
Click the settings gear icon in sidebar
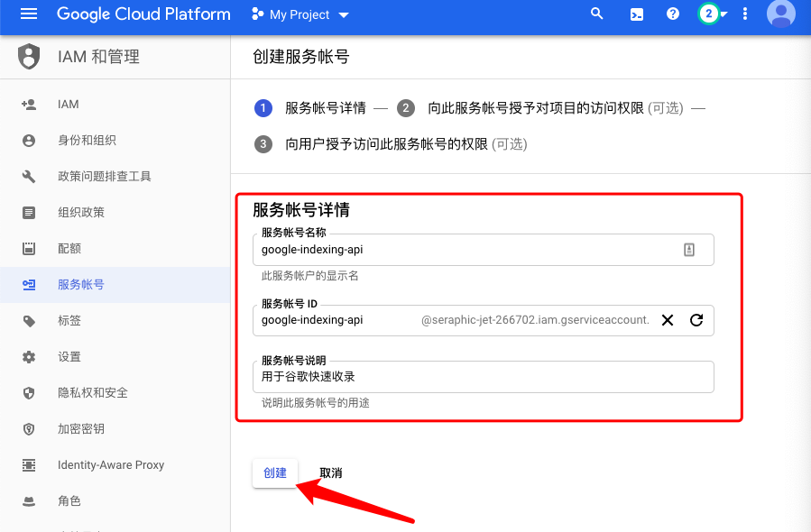29,357
